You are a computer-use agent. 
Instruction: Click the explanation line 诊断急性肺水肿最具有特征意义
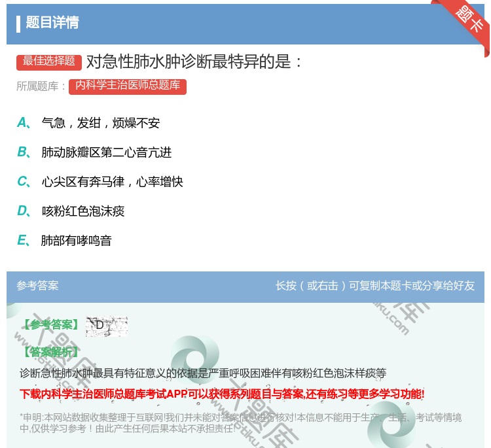203,373
